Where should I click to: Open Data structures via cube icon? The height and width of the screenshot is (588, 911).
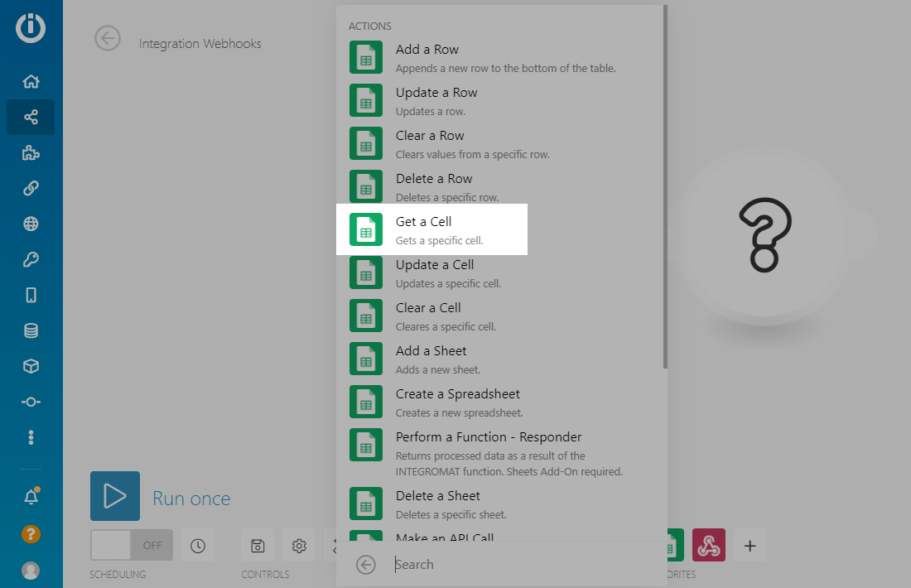coord(31,366)
